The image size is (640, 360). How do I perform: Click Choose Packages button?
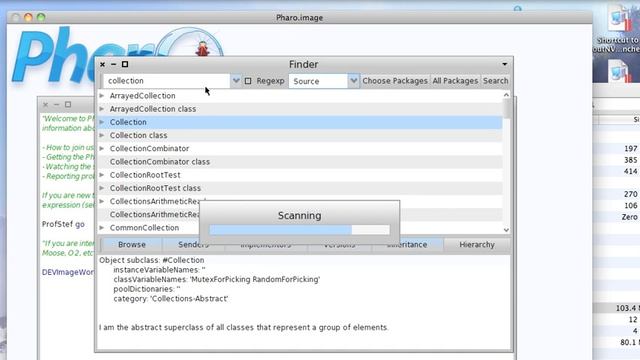(395, 81)
